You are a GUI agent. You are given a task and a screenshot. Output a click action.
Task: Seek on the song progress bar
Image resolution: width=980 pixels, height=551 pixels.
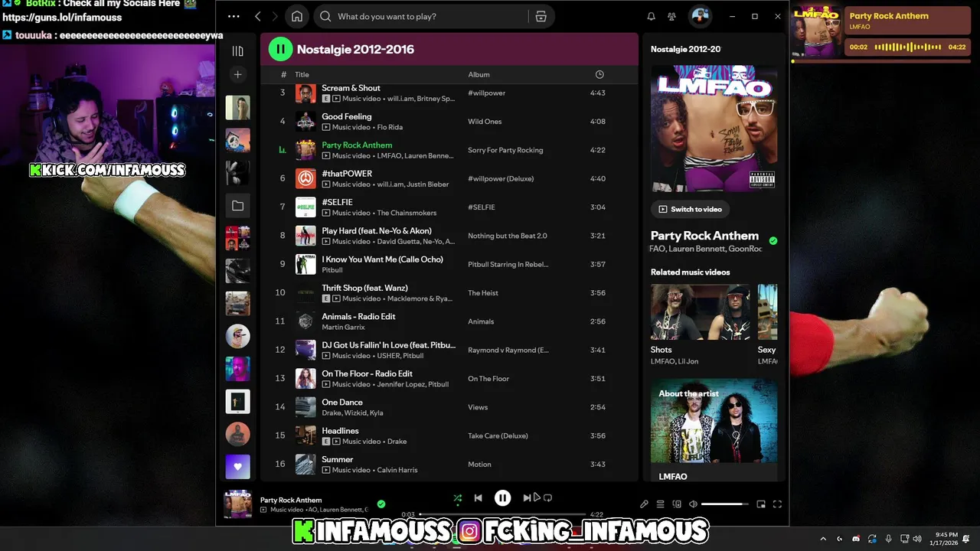point(502,514)
